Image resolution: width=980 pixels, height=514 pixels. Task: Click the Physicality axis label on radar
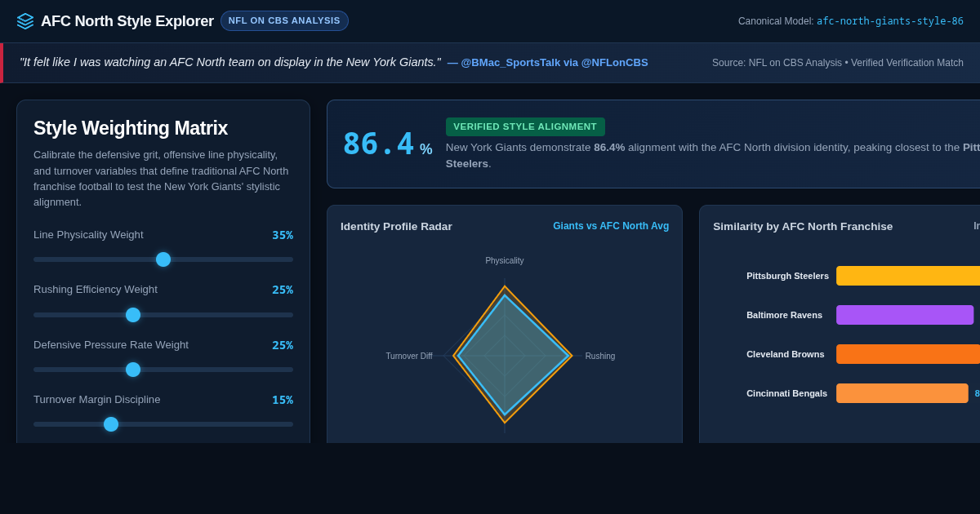pyautogui.click(x=505, y=261)
